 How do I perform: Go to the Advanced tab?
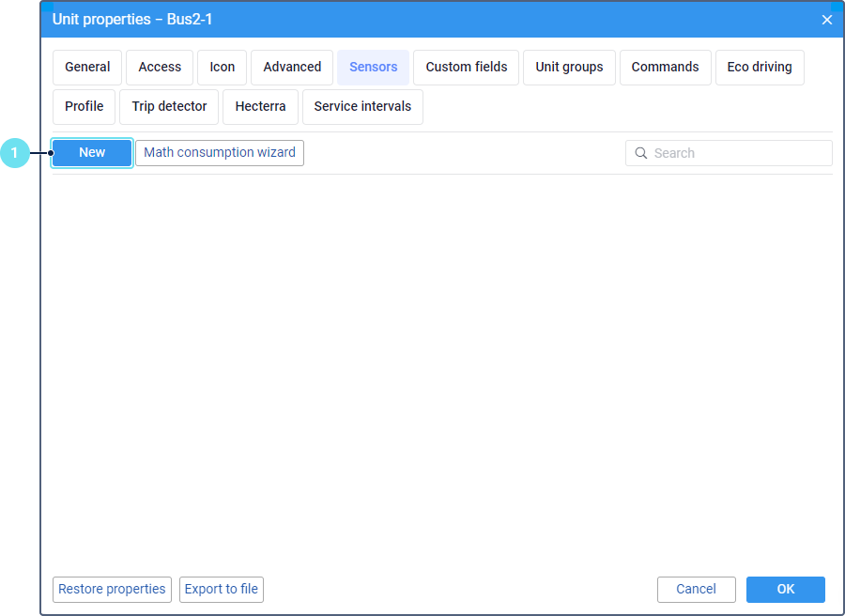(292, 68)
